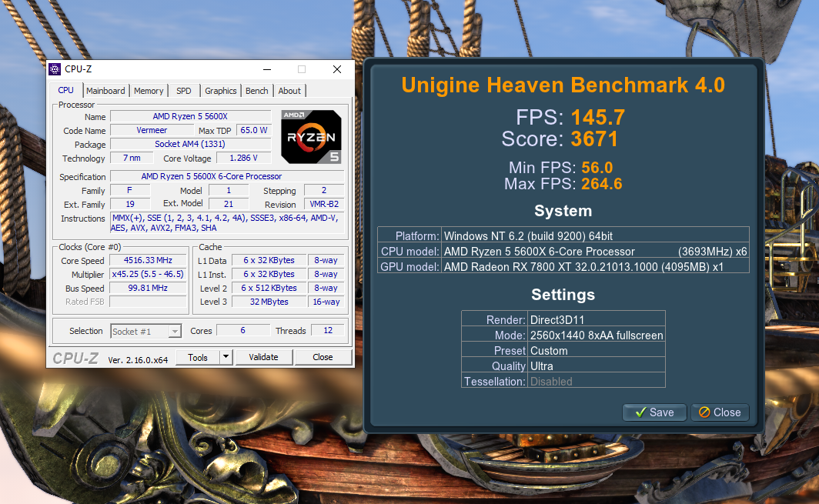Click the FPS value 145.7
Viewport: 819px width, 504px height.
click(598, 118)
